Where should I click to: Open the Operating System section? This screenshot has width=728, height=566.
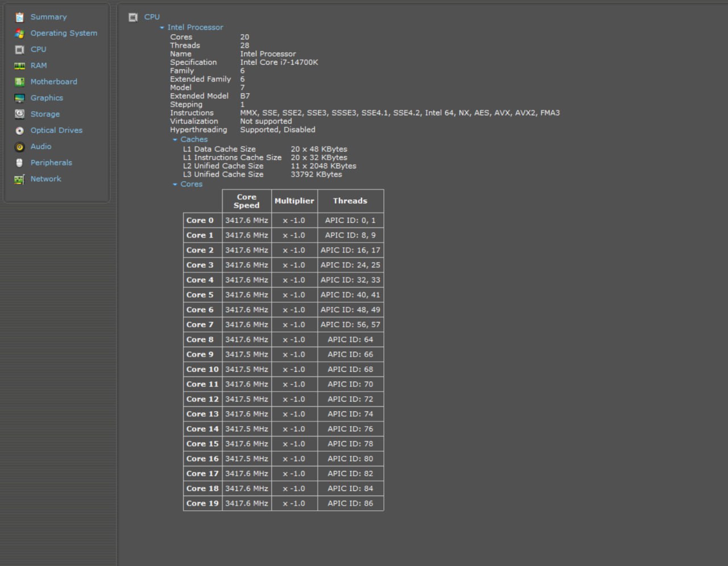tap(64, 33)
